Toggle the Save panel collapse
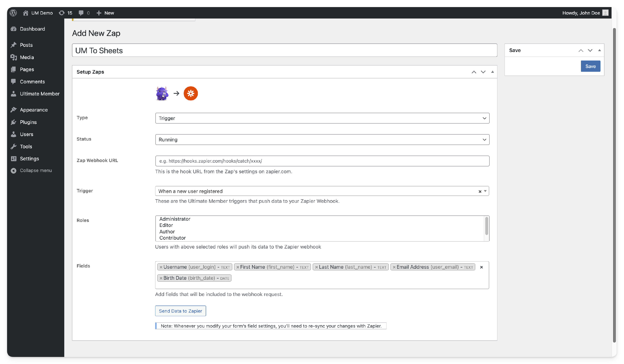 [x=599, y=50]
